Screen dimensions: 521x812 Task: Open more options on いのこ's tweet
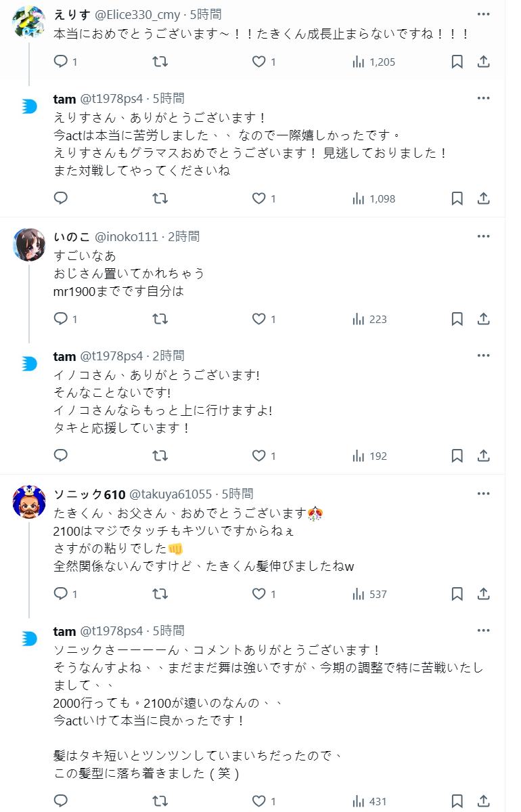click(483, 236)
